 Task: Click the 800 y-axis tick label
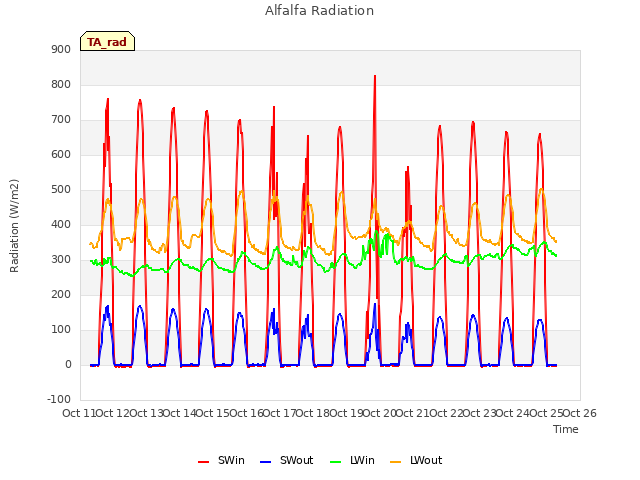click(x=61, y=84)
